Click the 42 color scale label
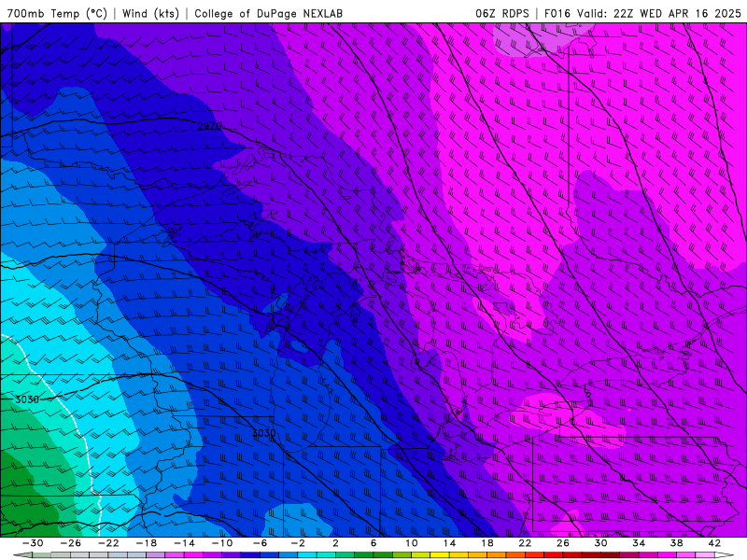Viewport: 747px width, 560px height. pyautogui.click(x=714, y=543)
